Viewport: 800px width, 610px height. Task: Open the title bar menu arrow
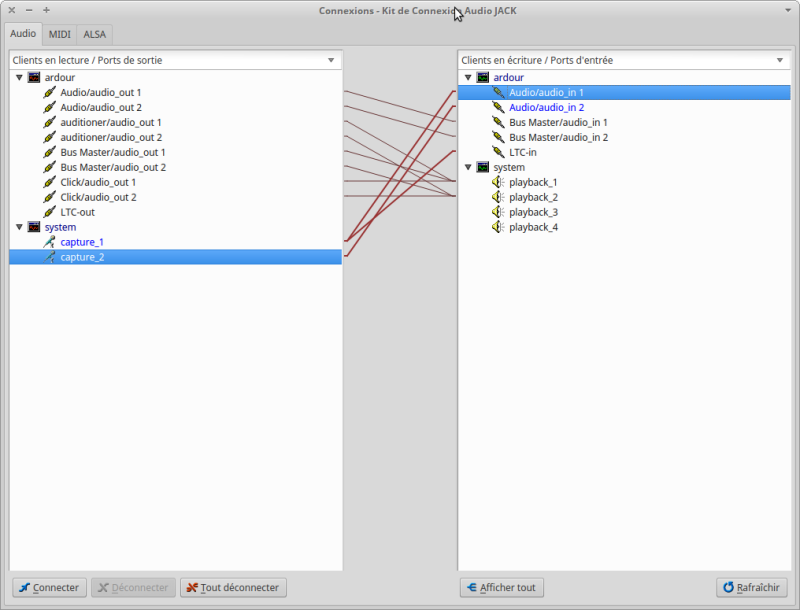pyautogui.click(x=788, y=10)
